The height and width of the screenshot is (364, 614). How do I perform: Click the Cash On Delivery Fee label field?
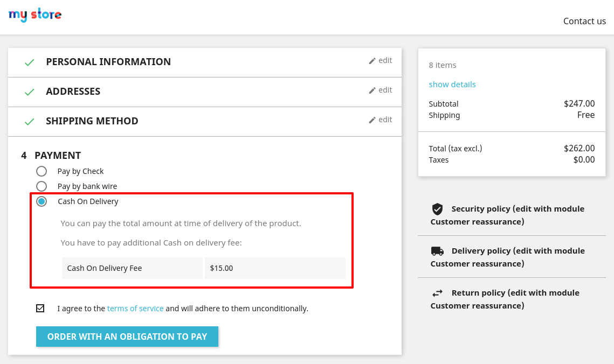click(x=132, y=268)
